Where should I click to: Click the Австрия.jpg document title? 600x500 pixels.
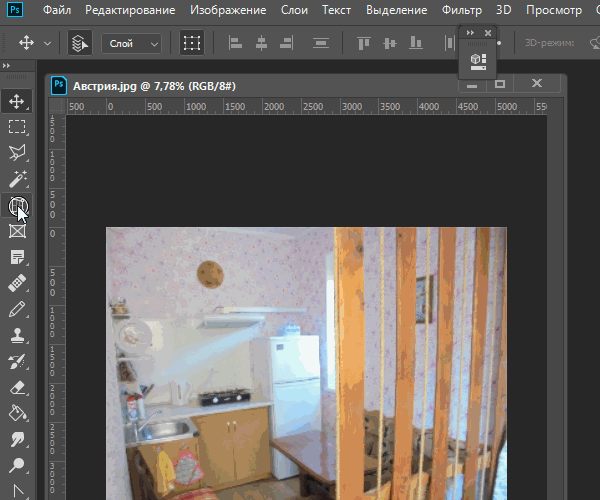(154, 86)
